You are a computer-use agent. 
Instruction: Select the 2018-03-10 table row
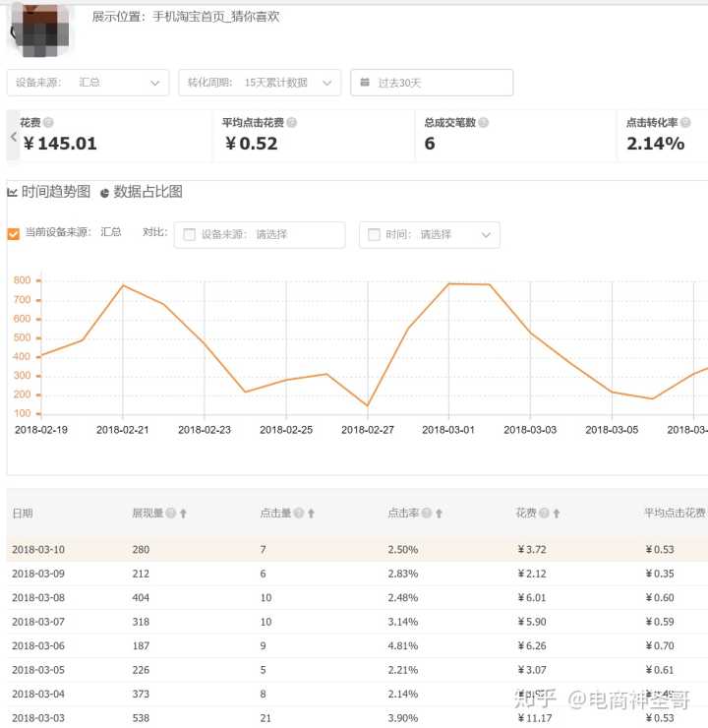tap(354, 549)
